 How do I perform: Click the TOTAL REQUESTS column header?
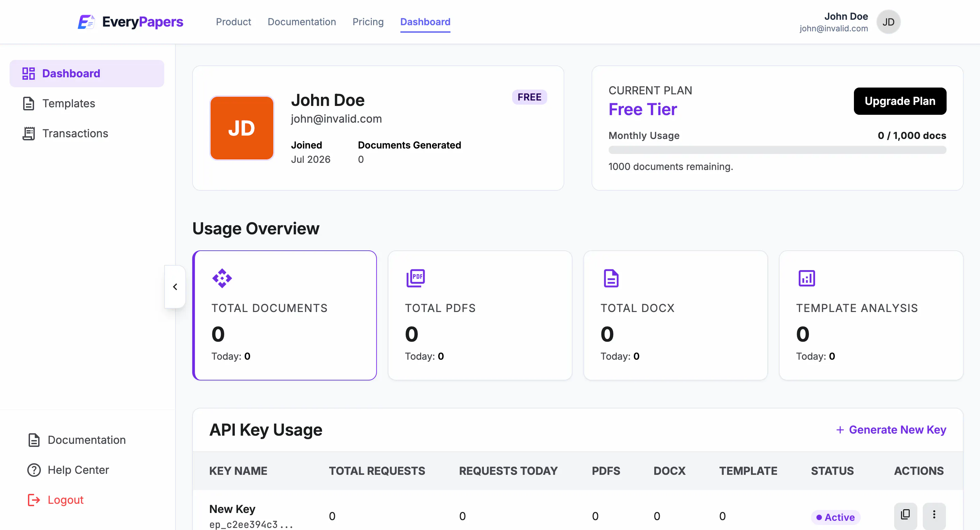coord(377,471)
